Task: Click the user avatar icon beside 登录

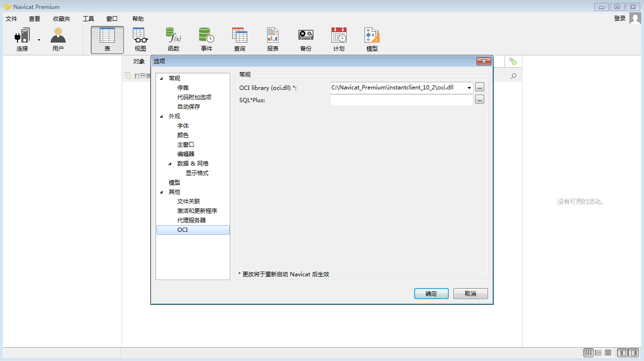Action: (635, 18)
